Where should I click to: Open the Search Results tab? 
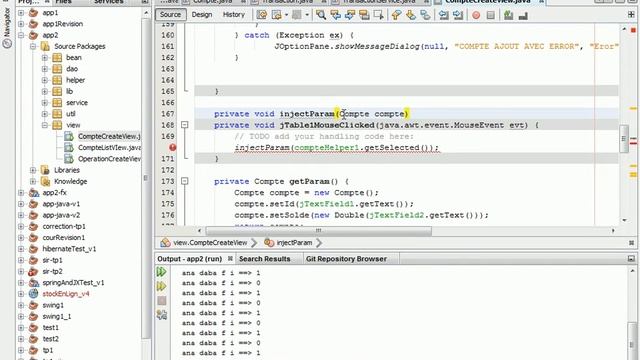pos(264,259)
